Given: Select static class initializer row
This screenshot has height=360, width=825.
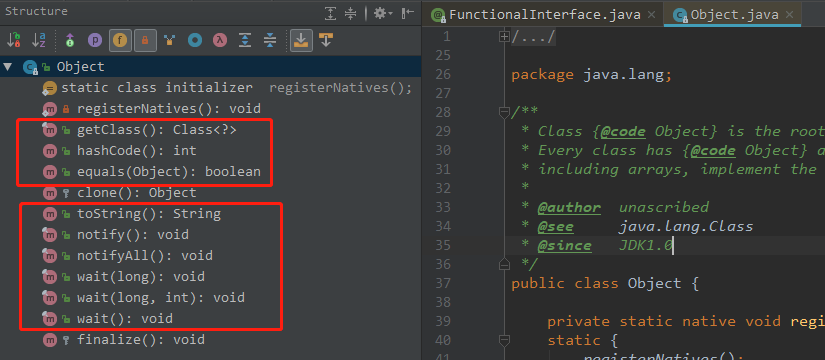Looking at the screenshot, I should 210,88.
